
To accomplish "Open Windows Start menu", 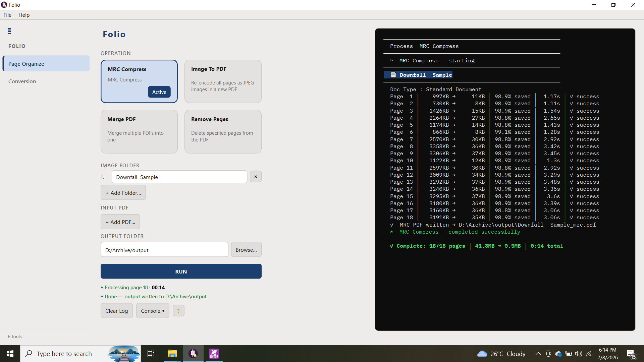I will (10, 354).
